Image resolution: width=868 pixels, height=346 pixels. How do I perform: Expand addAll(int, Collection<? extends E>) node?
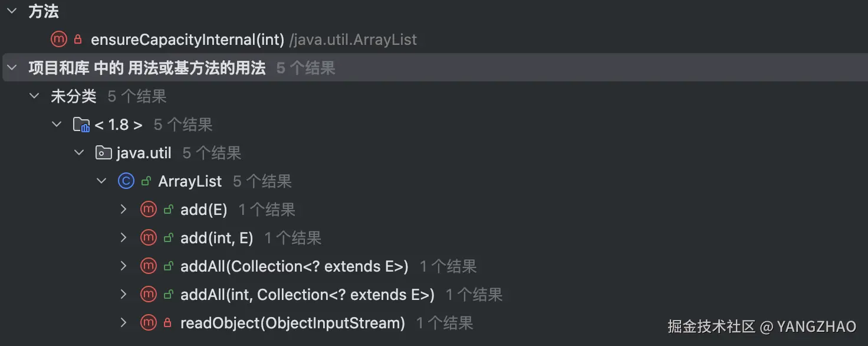[x=124, y=295]
